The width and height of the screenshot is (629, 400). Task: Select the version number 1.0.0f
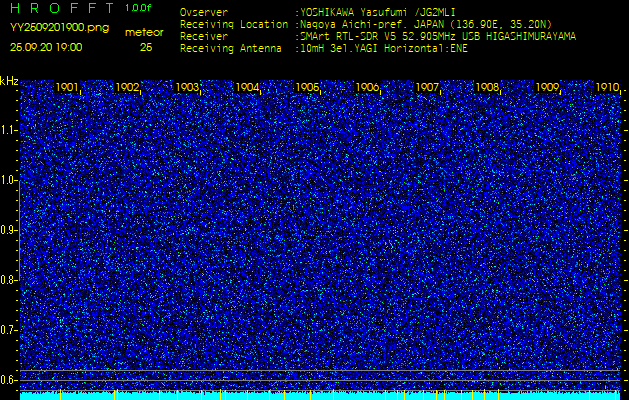(138, 8)
